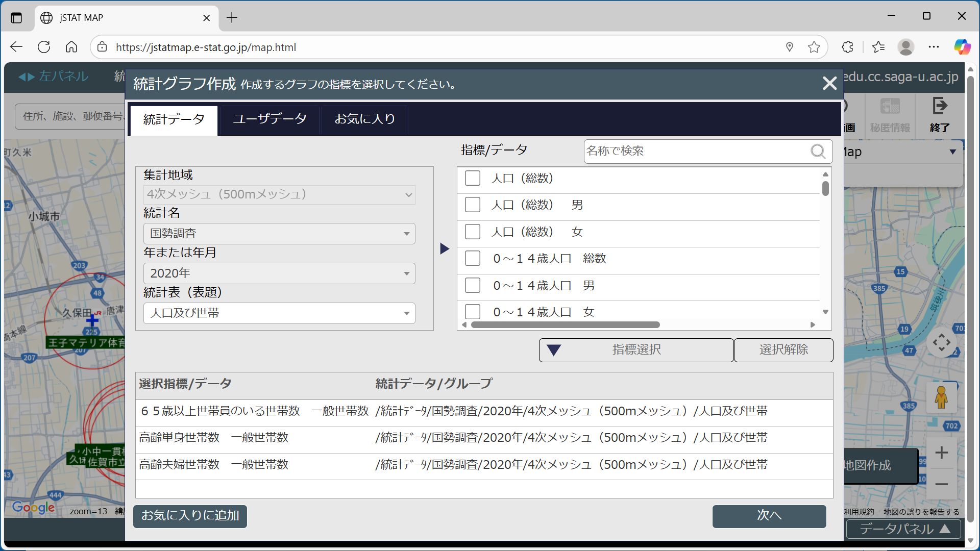The height and width of the screenshot is (551, 980).
Task: Zoom out the map with minus icon
Action: pyautogui.click(x=941, y=484)
